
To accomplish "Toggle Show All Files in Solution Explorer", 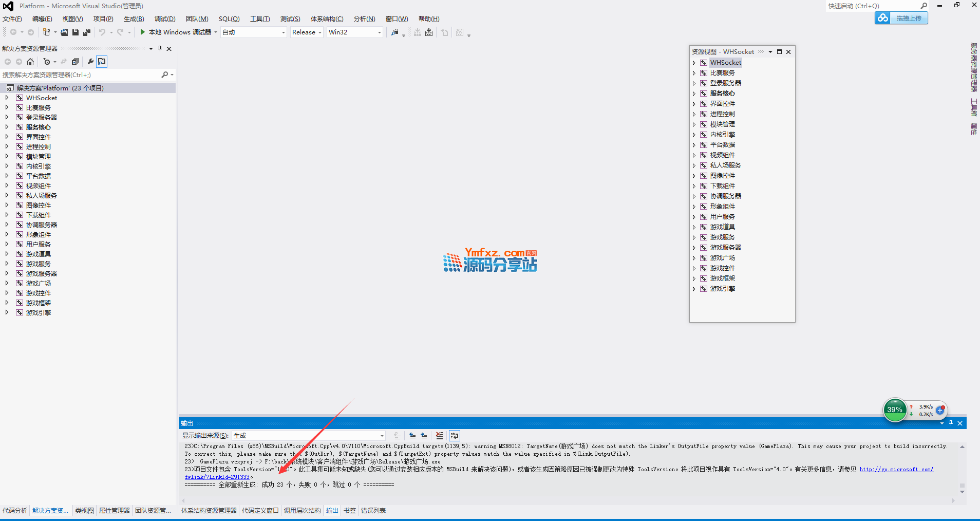I will click(102, 62).
